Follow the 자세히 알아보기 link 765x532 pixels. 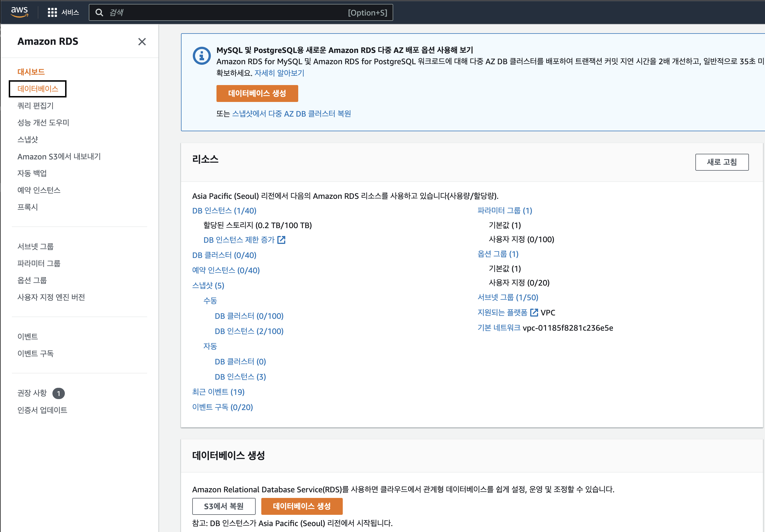pos(279,73)
